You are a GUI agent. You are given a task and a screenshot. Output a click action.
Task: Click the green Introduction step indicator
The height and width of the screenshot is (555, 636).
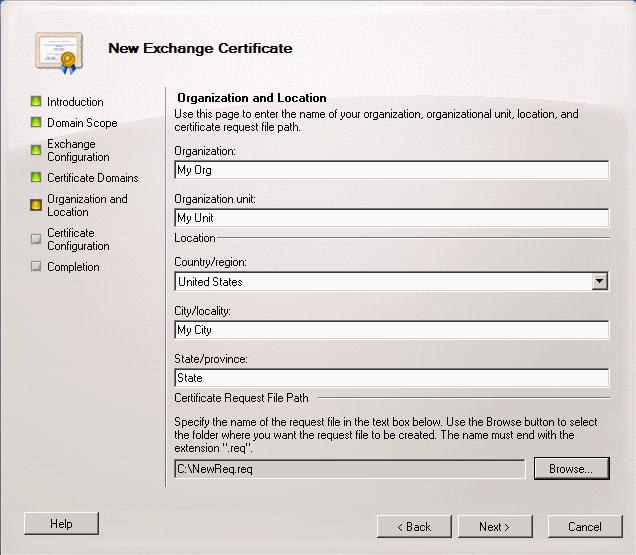36,102
